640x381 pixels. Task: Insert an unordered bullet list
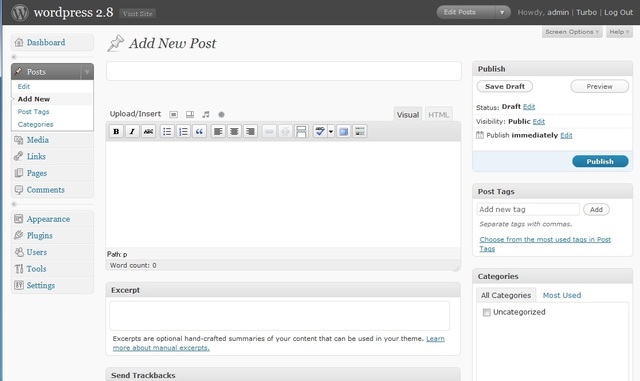coord(167,131)
